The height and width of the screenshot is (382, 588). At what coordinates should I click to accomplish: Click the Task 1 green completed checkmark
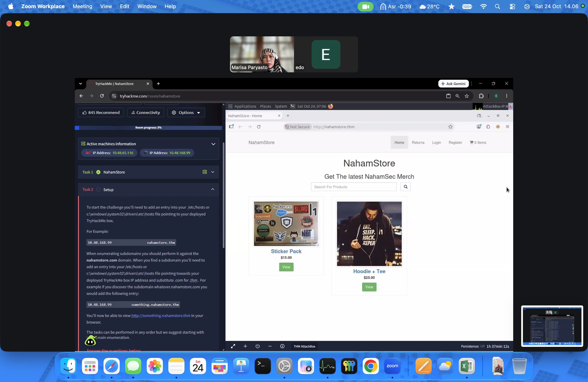coord(98,172)
